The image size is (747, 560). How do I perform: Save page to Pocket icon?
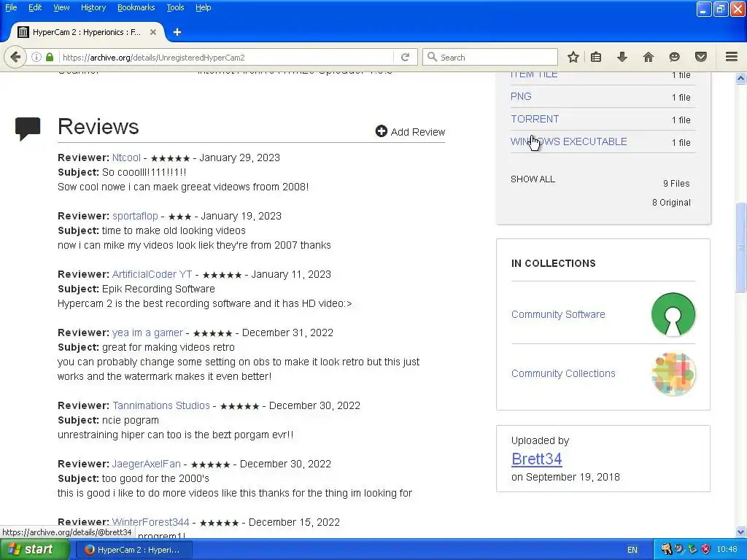pyautogui.click(x=701, y=57)
